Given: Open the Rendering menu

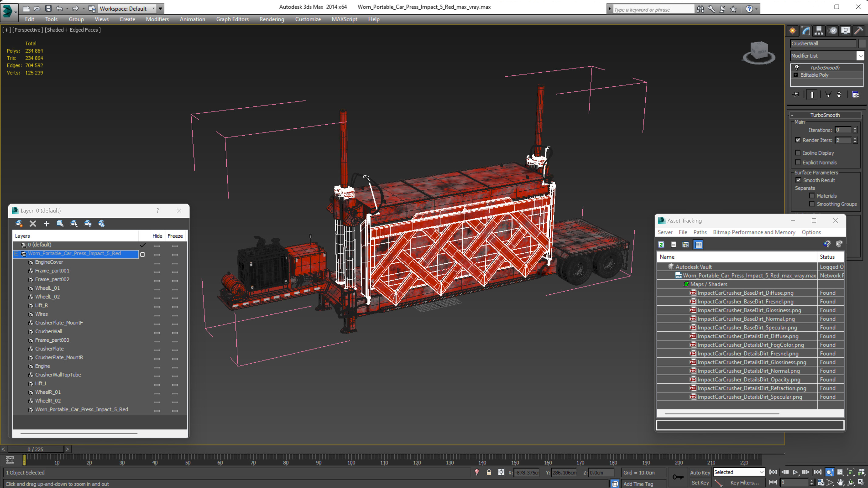Looking at the screenshot, I should point(272,19).
